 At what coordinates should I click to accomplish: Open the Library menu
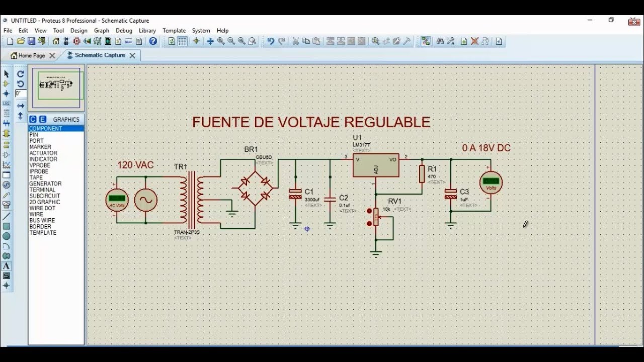(147, 31)
